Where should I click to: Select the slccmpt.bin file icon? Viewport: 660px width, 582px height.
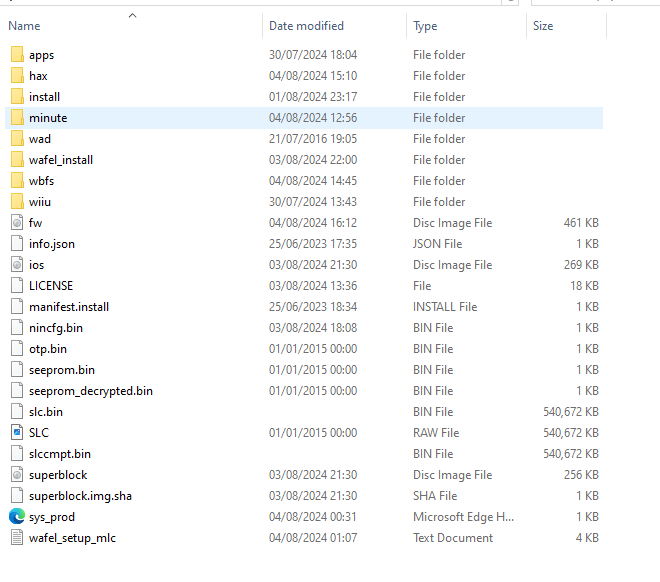(x=17, y=454)
